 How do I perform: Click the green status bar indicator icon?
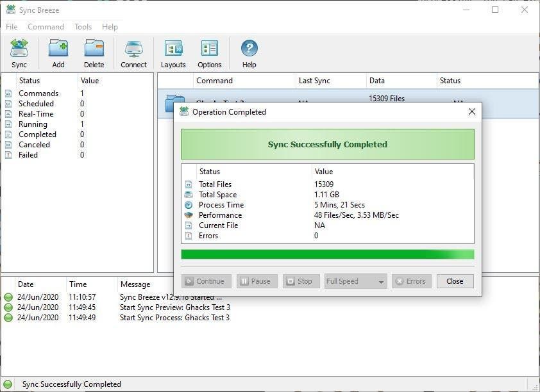click(8, 384)
